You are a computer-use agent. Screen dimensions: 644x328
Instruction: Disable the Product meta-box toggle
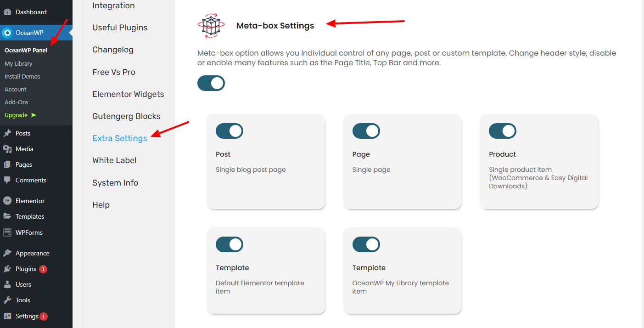click(x=503, y=131)
